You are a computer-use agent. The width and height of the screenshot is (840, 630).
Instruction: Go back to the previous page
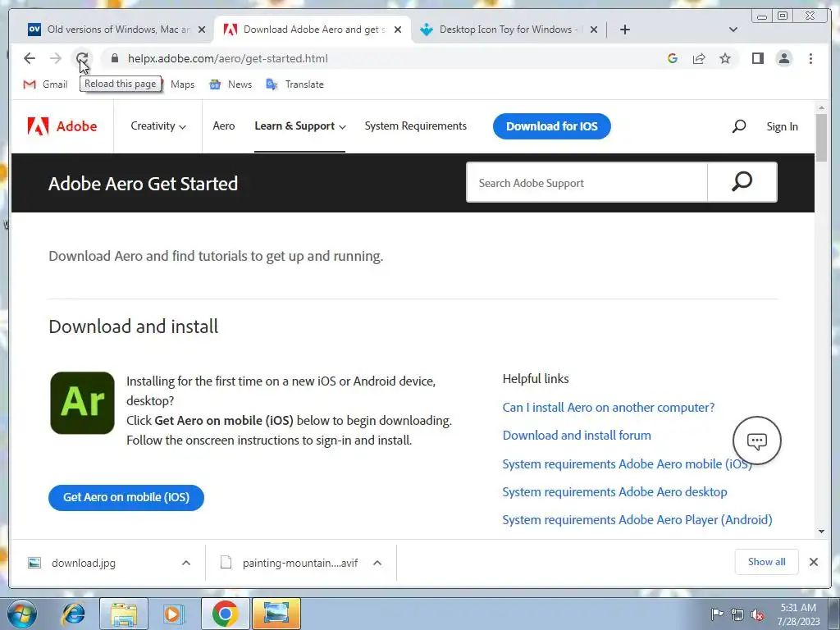pyautogui.click(x=30, y=58)
